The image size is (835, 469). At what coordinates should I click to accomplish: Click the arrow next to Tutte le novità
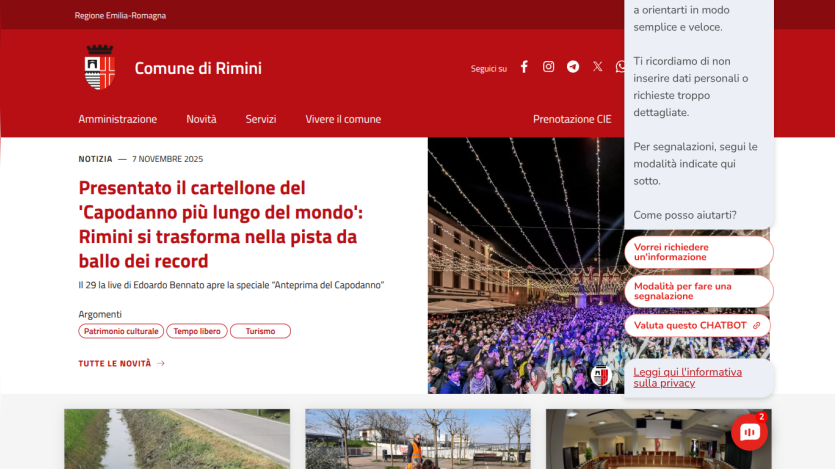coord(161,364)
